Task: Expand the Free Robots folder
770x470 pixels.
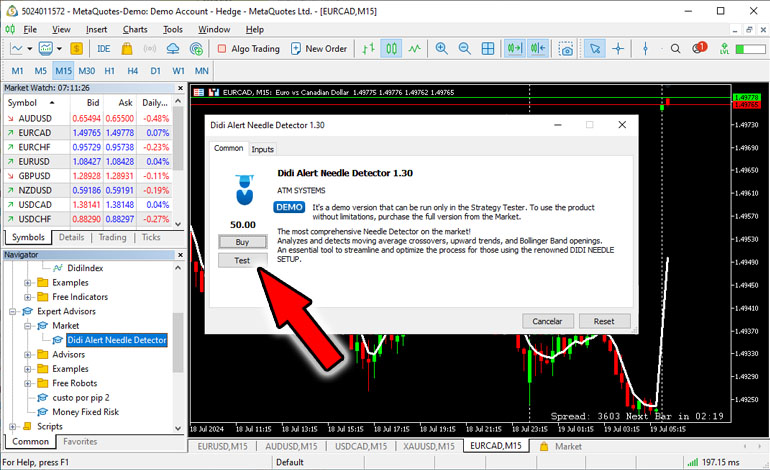Action: click(x=28, y=383)
